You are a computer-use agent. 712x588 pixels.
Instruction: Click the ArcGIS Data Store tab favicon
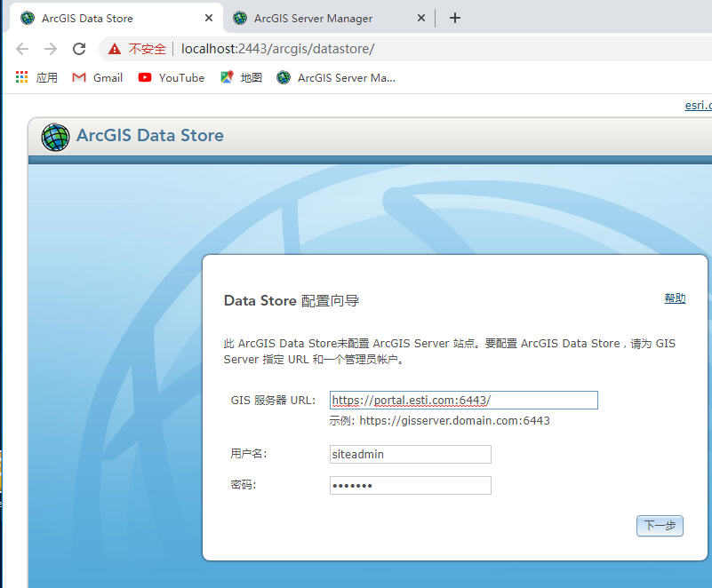tap(28, 18)
